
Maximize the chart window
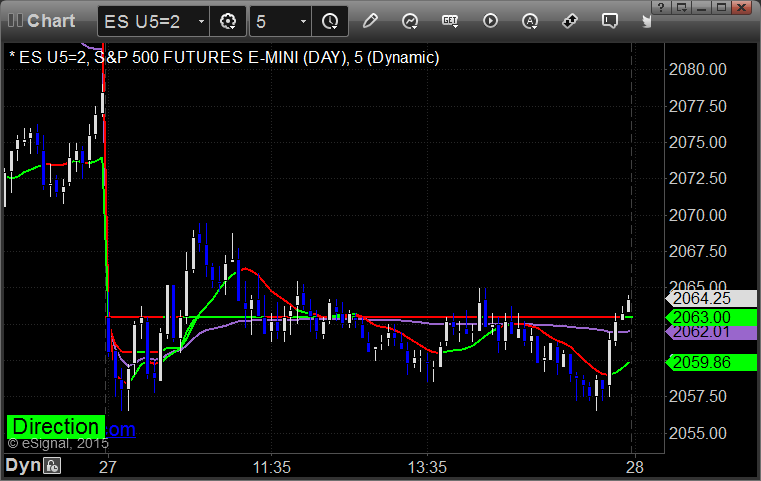tap(721, 7)
